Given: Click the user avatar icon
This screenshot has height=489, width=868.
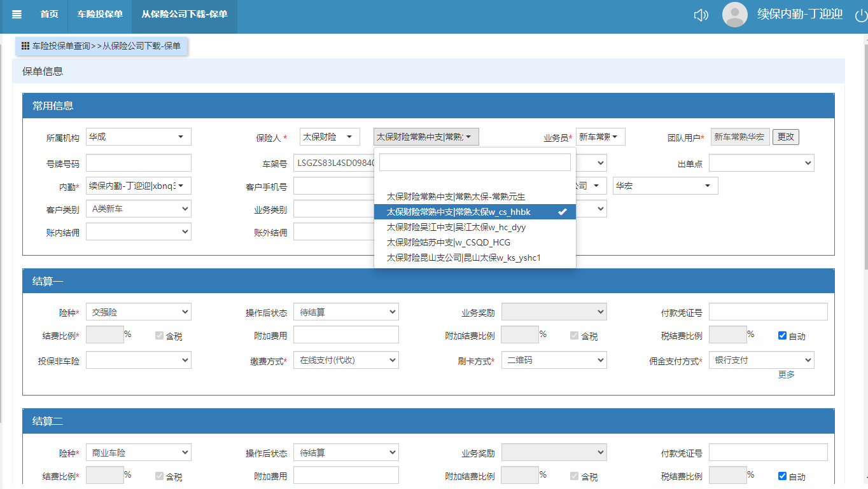Looking at the screenshot, I should (x=734, y=15).
